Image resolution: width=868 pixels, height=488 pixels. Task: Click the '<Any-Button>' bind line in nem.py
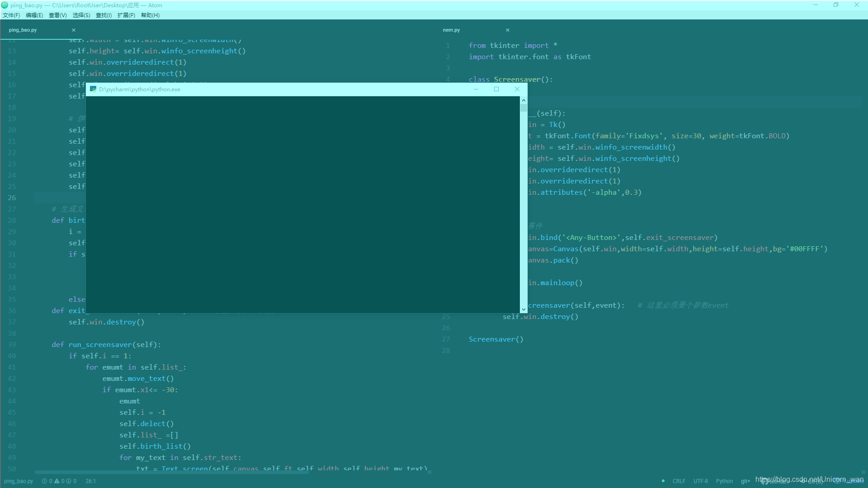[623, 238]
